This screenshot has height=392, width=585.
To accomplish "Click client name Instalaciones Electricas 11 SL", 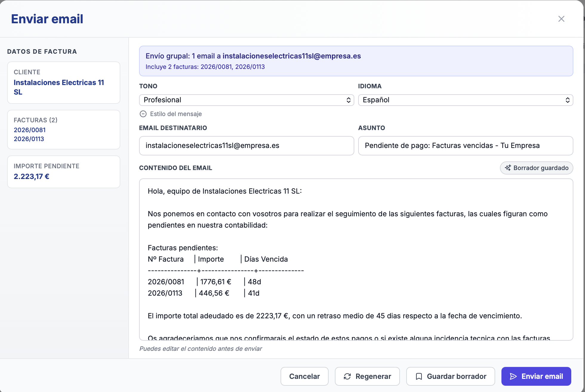I will tap(59, 87).
